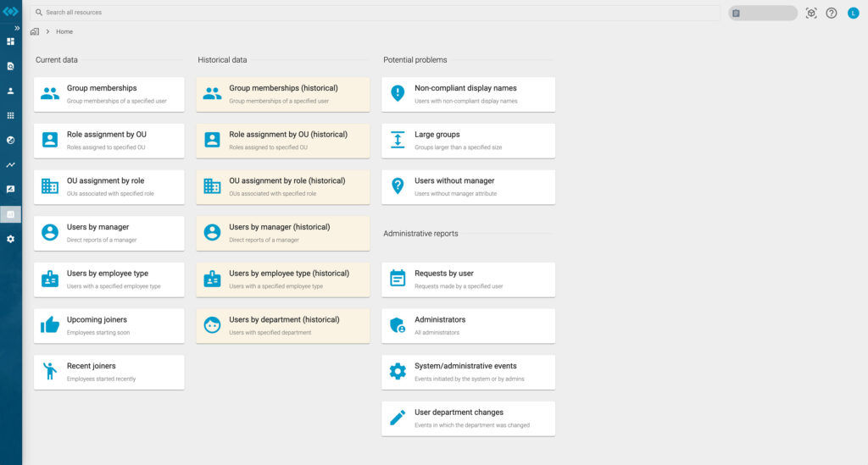Open Users by manager (historical) report
The height and width of the screenshot is (465, 868).
(x=283, y=233)
